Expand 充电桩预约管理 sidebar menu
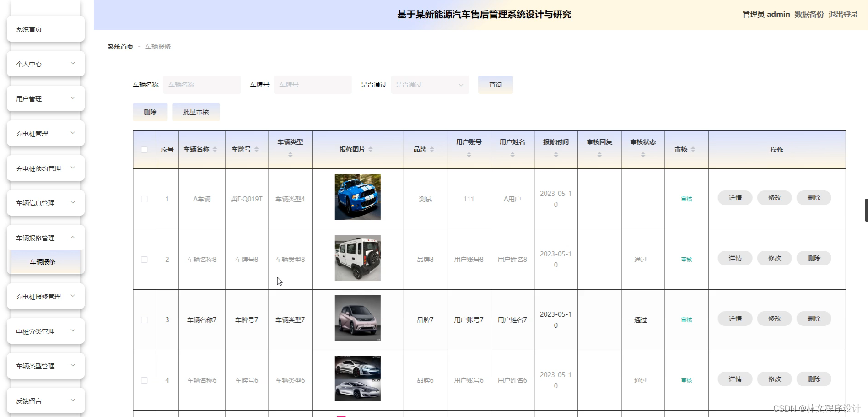 [x=46, y=168]
